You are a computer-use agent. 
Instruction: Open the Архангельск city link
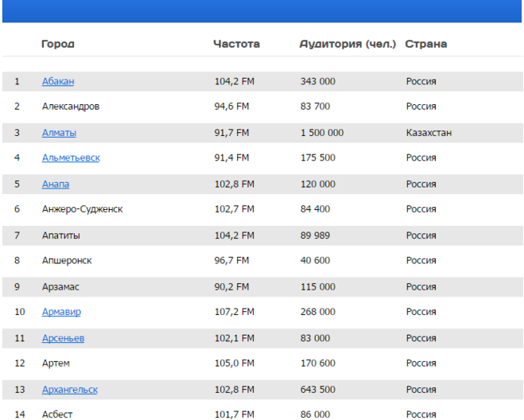coord(70,390)
